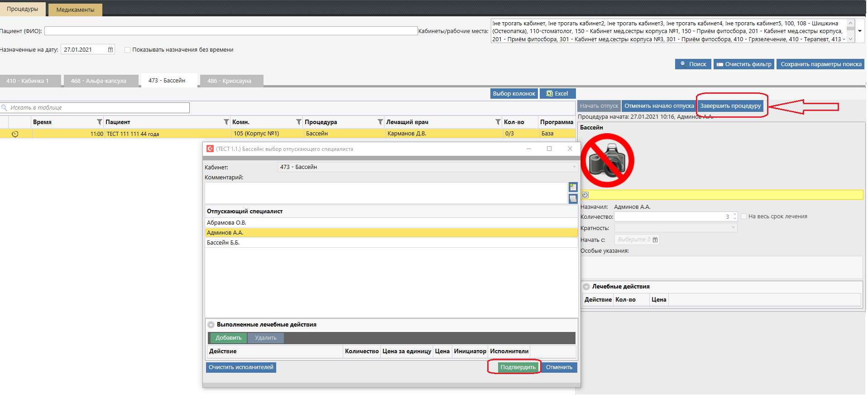The image size is (868, 399).
Task: Click the Искать в таблице search field
Action: pyautogui.click(x=97, y=108)
